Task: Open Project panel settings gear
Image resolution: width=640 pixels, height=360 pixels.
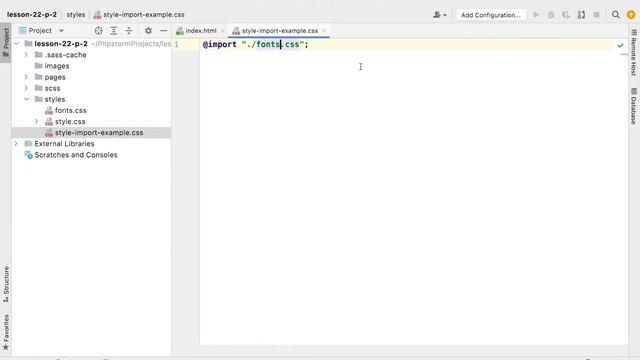Action: pos(148,31)
